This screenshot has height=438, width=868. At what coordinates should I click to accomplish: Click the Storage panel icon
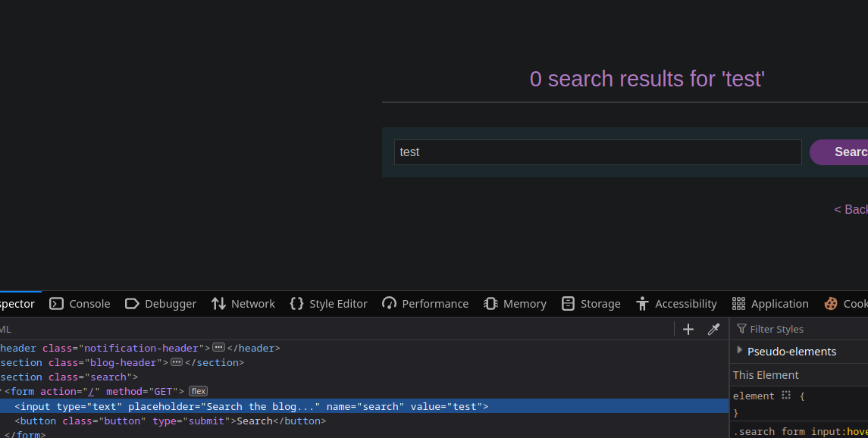569,304
